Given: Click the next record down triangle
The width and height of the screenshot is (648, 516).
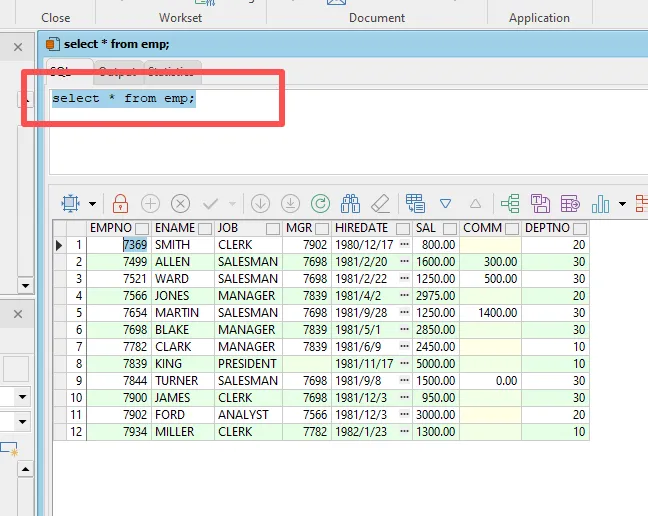Looking at the screenshot, I should (x=446, y=204).
